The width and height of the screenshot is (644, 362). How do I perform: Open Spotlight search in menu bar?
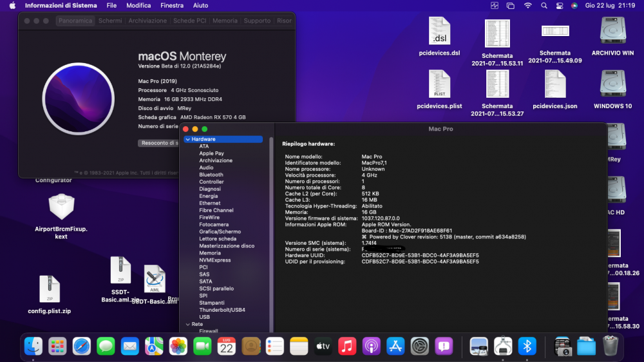pos(544,6)
